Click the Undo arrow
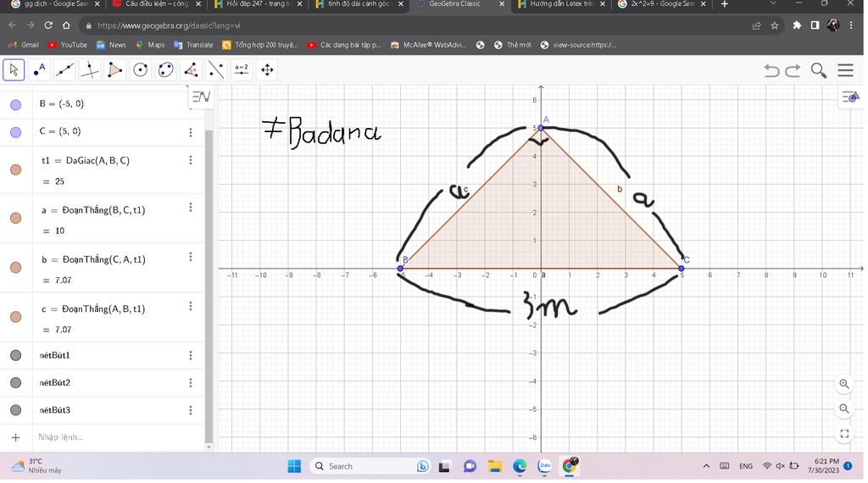 tap(771, 70)
